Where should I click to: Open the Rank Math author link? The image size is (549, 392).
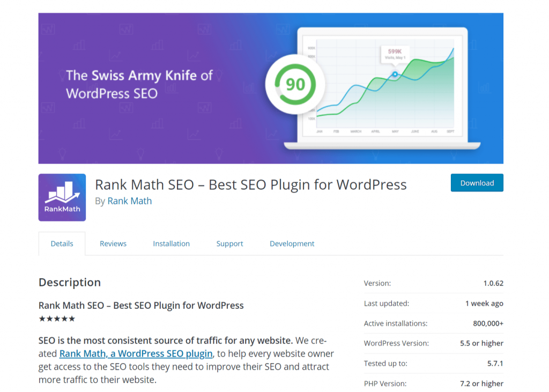pos(129,201)
